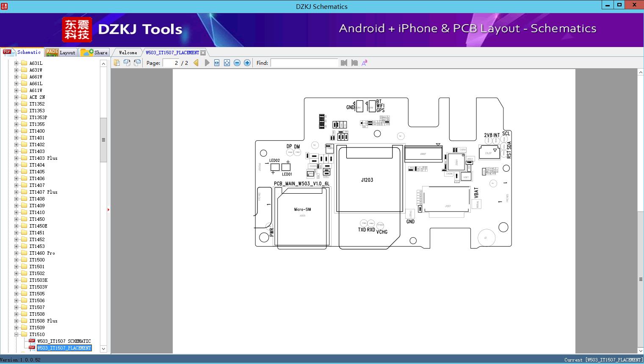Go to the previous page arrow
644x364 pixels.
[196, 63]
